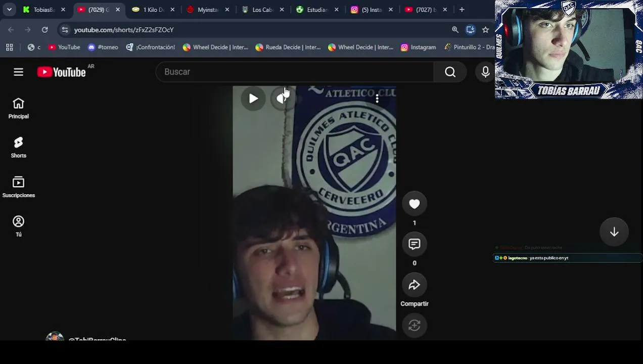643x364 pixels.
Task: Open the Shorts section in sidebar
Action: tap(18, 148)
